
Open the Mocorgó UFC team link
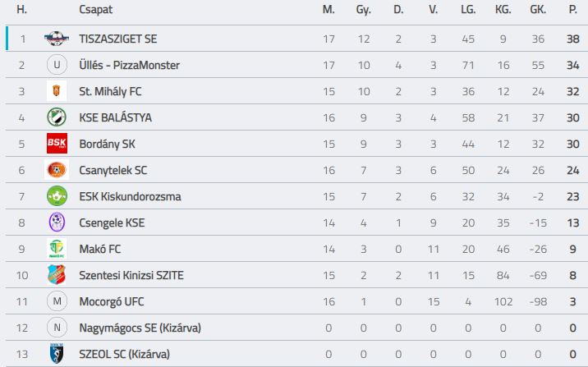coord(112,301)
